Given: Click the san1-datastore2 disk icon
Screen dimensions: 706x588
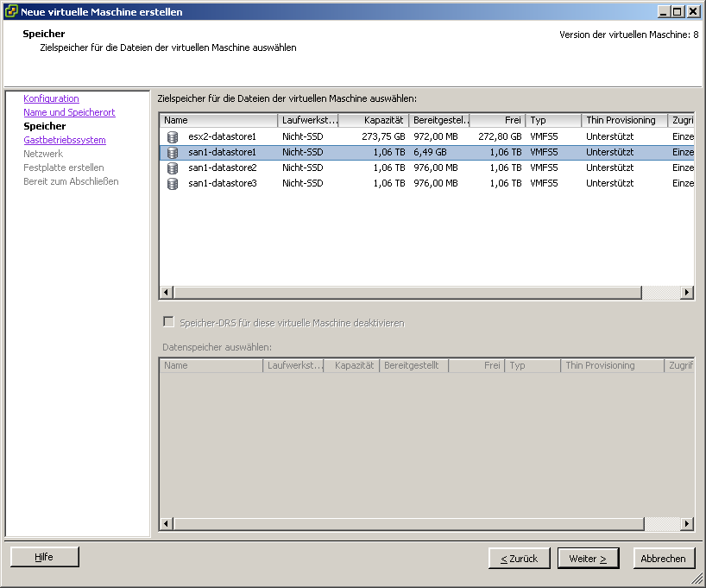Looking at the screenshot, I should 173,168.
